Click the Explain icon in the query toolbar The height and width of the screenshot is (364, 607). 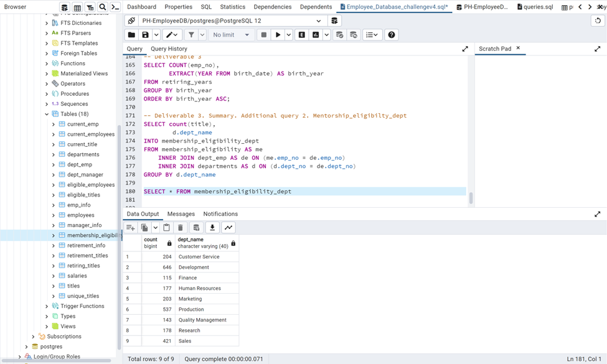[301, 34]
